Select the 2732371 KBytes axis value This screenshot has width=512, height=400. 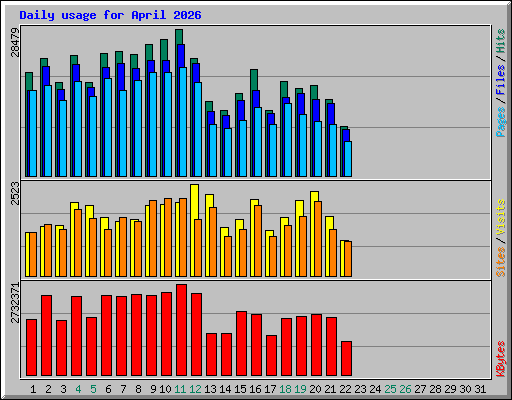15,303
